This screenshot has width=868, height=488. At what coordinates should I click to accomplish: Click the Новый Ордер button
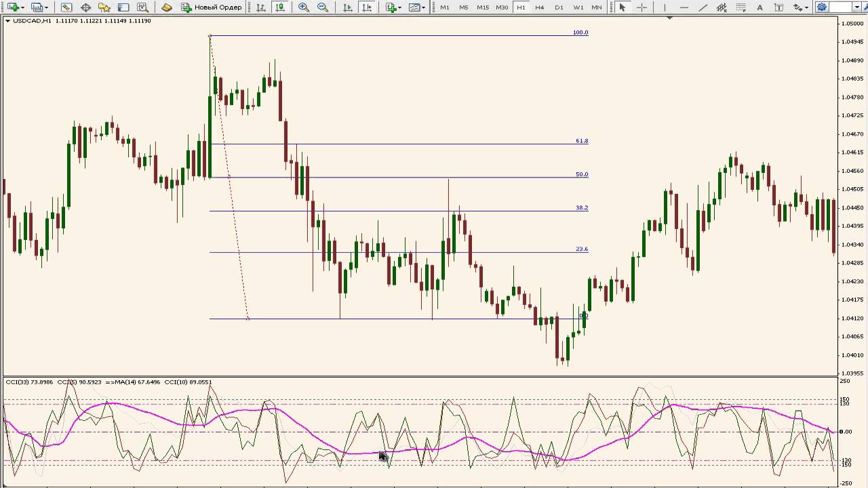211,7
